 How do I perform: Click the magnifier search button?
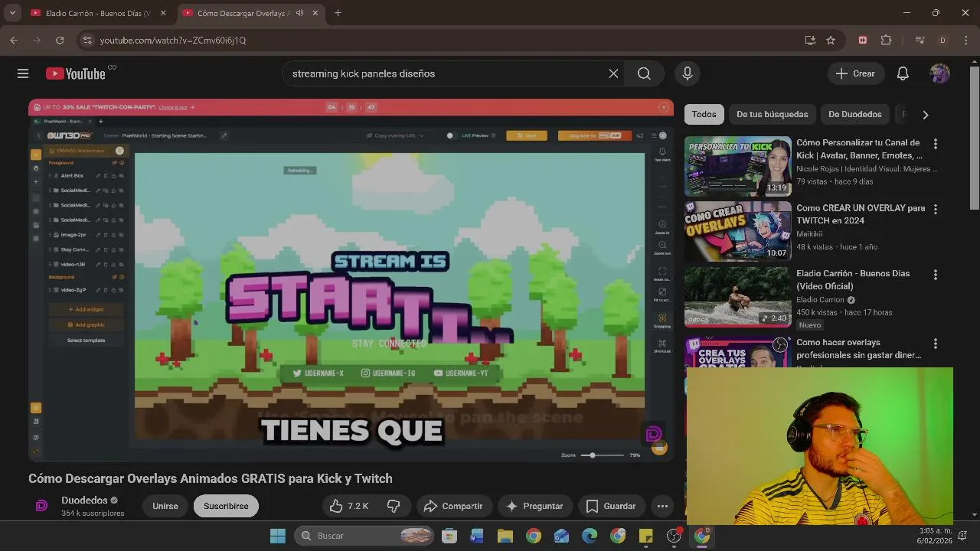coord(644,73)
